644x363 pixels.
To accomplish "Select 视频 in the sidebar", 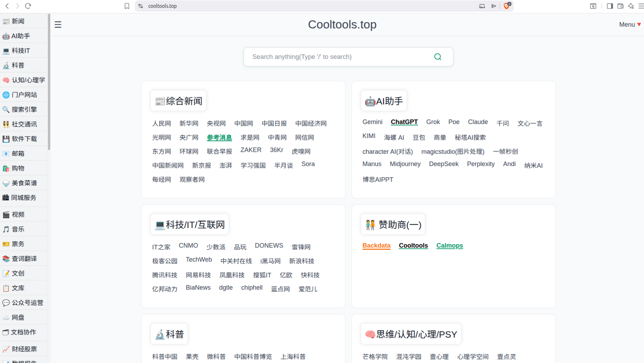I will click(x=23, y=214).
